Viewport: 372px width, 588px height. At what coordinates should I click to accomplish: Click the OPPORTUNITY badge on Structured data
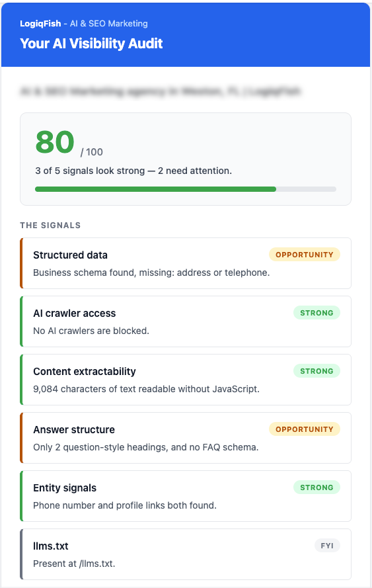[304, 255]
